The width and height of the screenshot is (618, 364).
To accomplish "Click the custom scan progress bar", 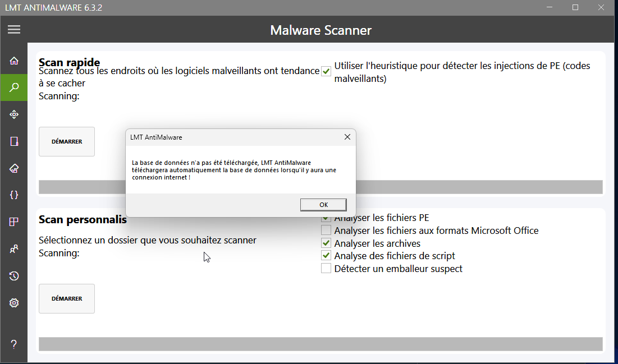I will (x=321, y=344).
